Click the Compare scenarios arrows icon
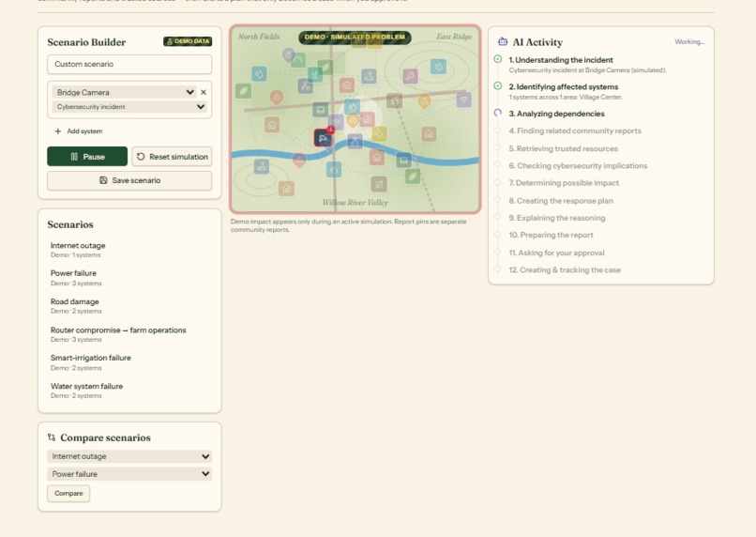 coord(52,437)
